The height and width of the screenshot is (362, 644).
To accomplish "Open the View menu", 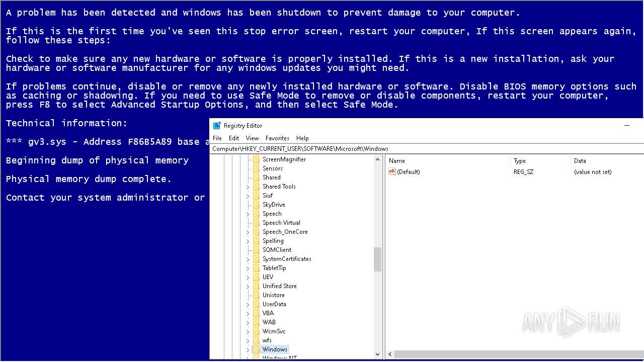I will 252,138.
